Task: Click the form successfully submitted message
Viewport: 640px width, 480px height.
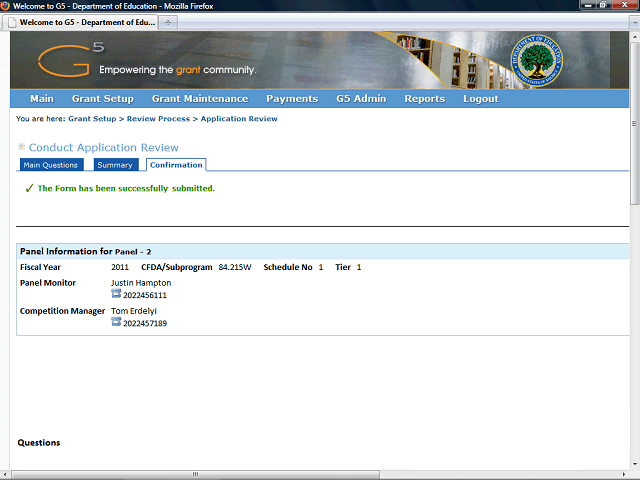Action: [x=126, y=188]
